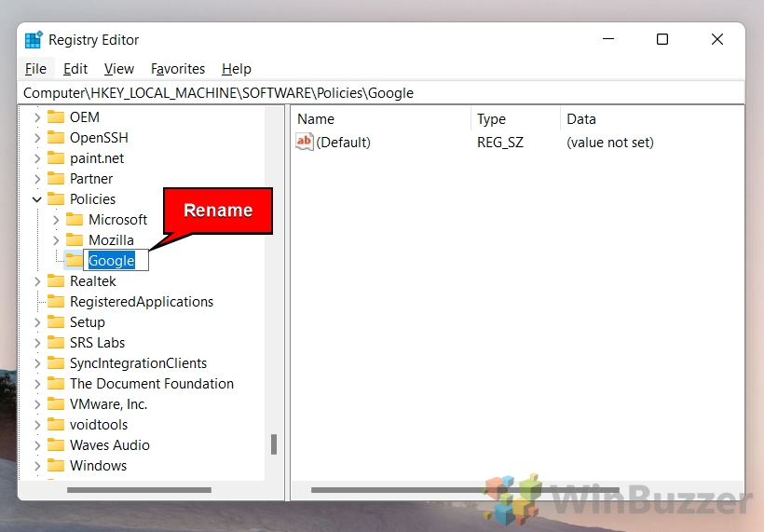Expand the Waves Audio key
The image size is (764, 532).
coord(37,444)
